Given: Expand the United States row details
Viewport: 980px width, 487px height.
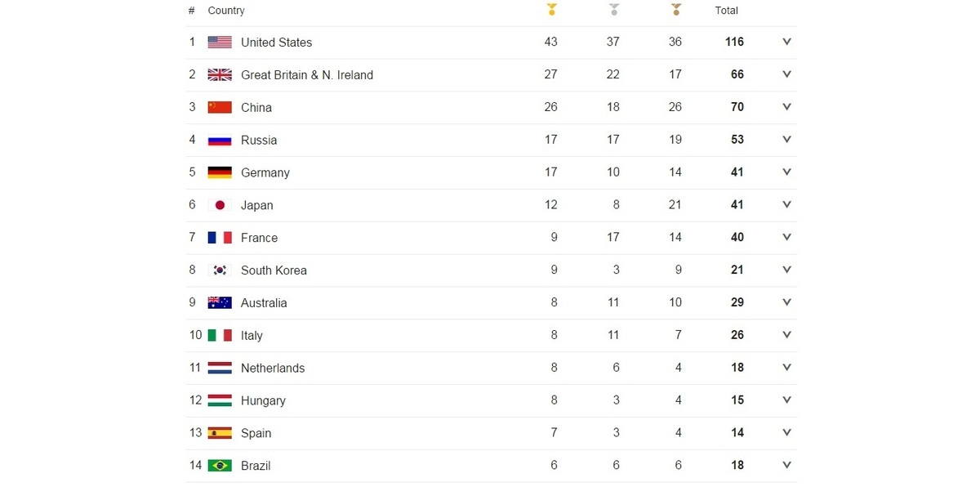Looking at the screenshot, I should pos(786,42).
